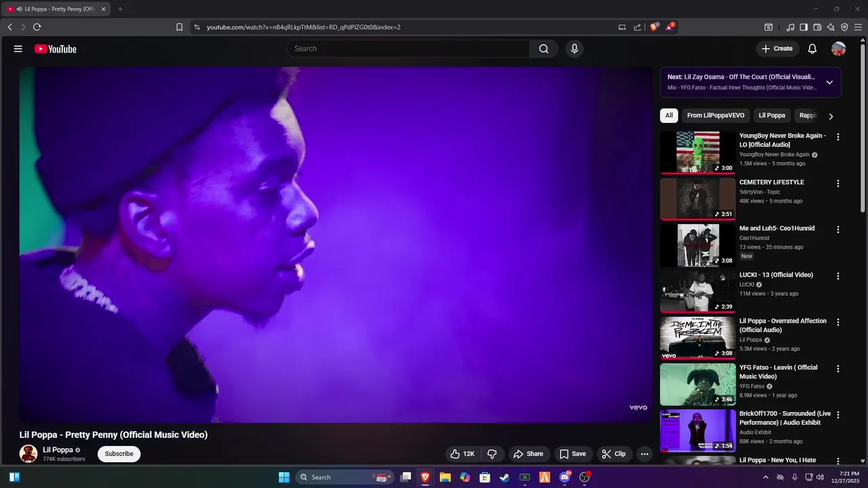The width and height of the screenshot is (868, 488).
Task: Like the video with the 12K thumbs up
Action: tap(462, 454)
